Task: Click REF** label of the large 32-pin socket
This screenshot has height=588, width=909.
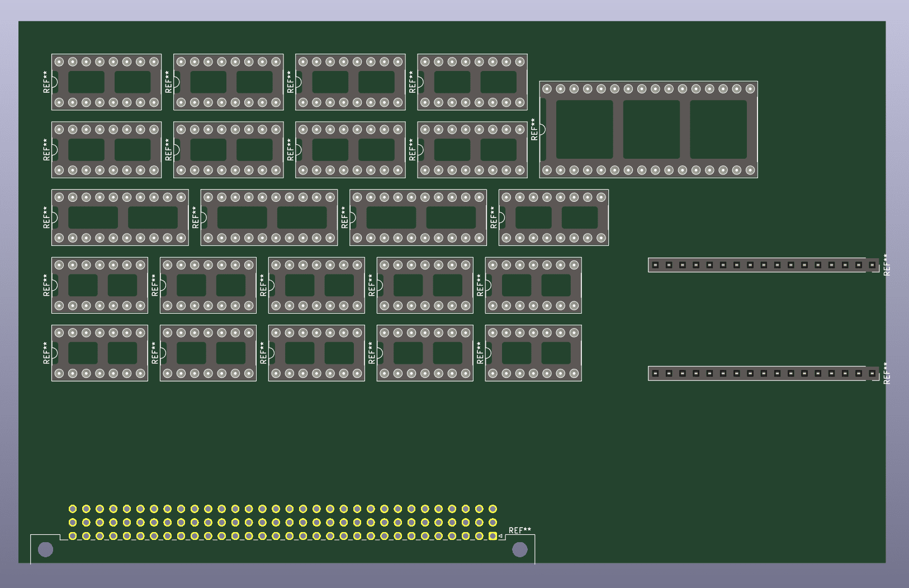Action: click(534, 129)
